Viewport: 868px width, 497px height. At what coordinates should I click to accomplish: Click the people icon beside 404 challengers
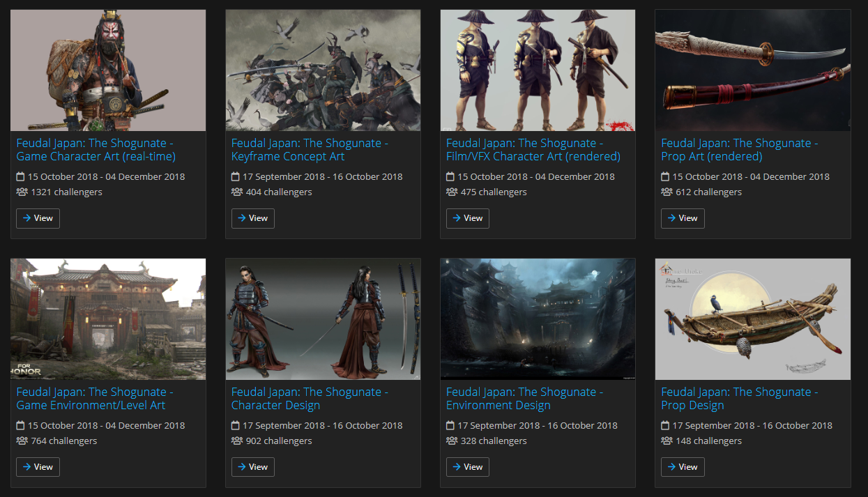(237, 192)
